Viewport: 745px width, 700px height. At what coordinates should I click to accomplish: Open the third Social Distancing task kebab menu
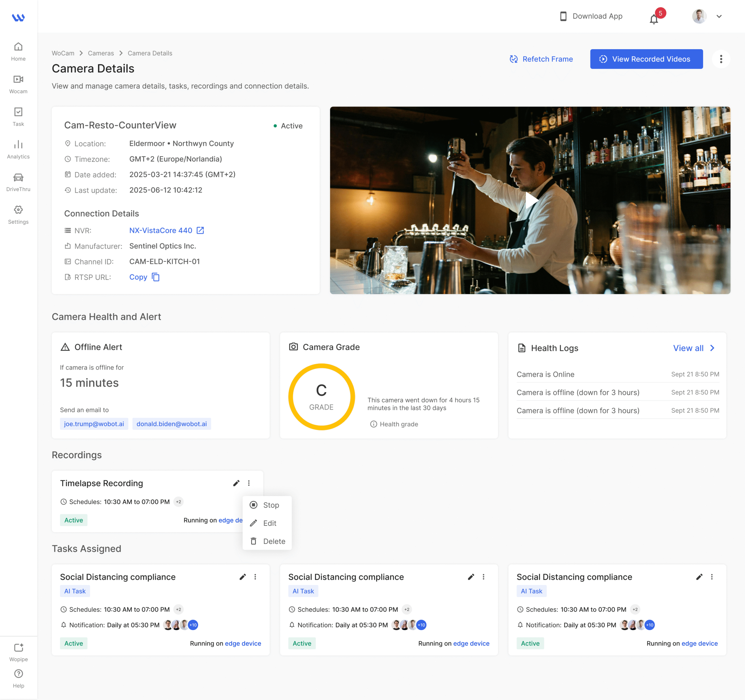tap(712, 577)
